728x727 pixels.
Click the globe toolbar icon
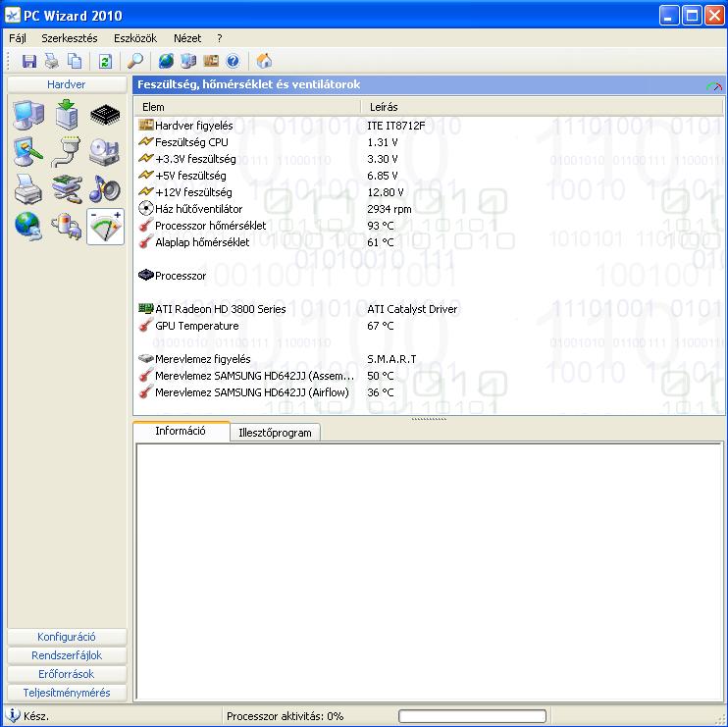click(166, 61)
